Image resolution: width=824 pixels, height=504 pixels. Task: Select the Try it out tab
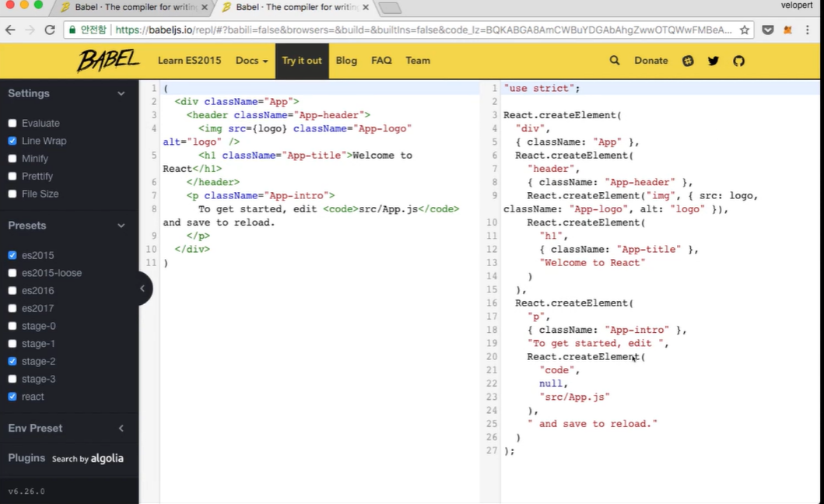[302, 61]
